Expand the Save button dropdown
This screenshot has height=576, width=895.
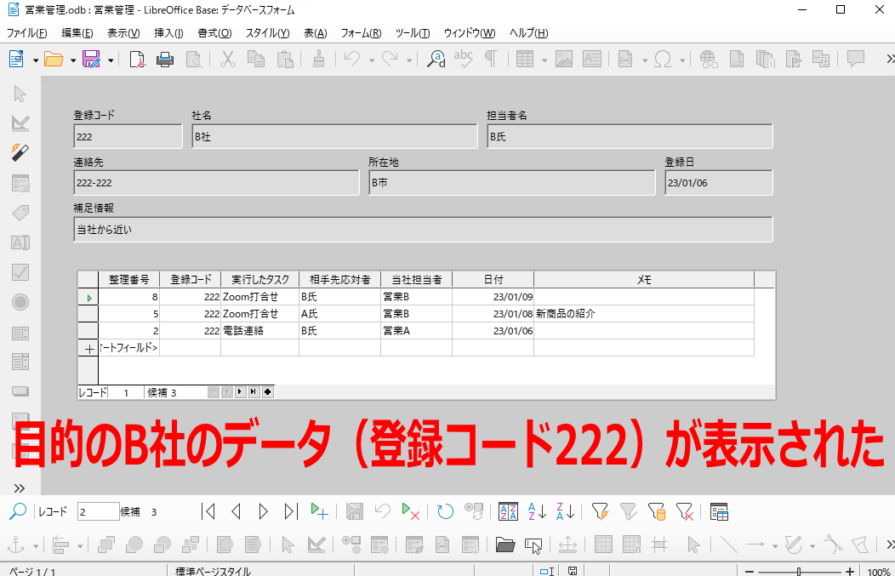[110, 59]
